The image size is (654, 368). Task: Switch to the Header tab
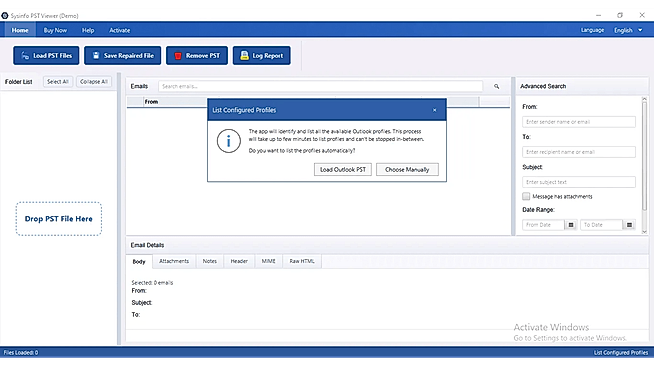click(239, 261)
